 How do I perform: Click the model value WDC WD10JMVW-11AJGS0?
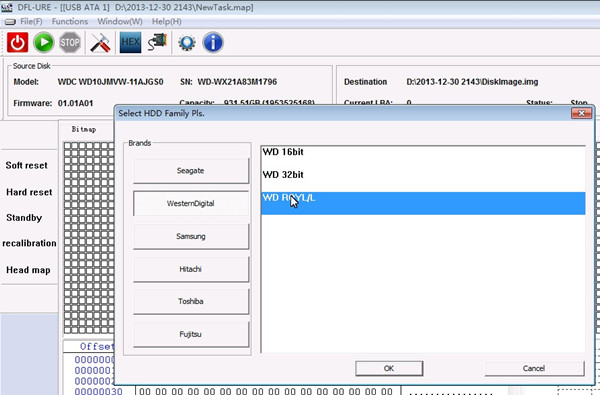point(111,82)
